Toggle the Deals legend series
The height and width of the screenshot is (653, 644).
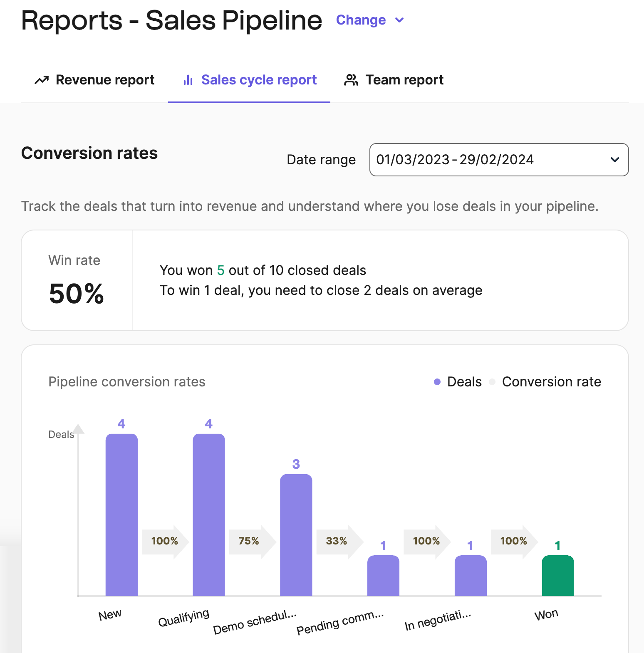coord(458,382)
